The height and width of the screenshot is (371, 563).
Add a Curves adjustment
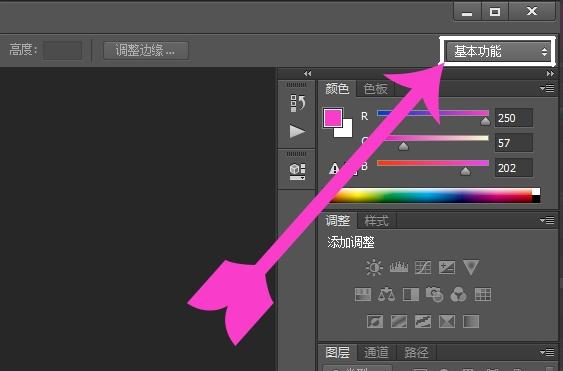tap(423, 268)
